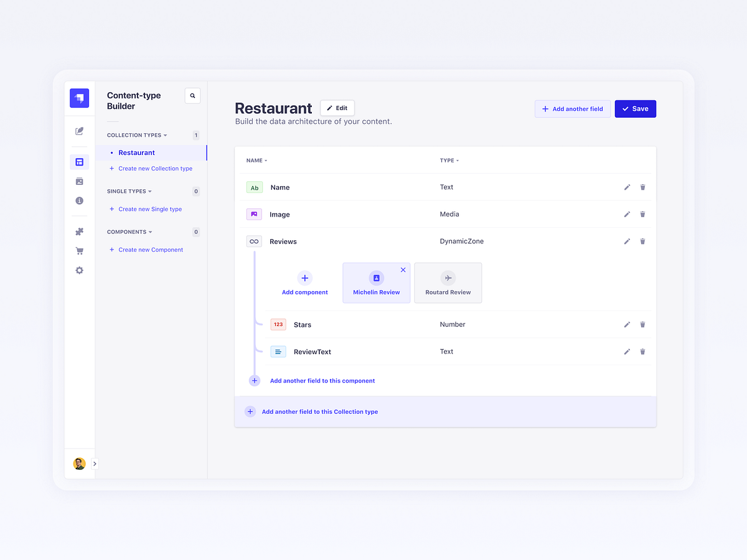747x560 pixels.
Task: Click the Save button
Action: [635, 108]
